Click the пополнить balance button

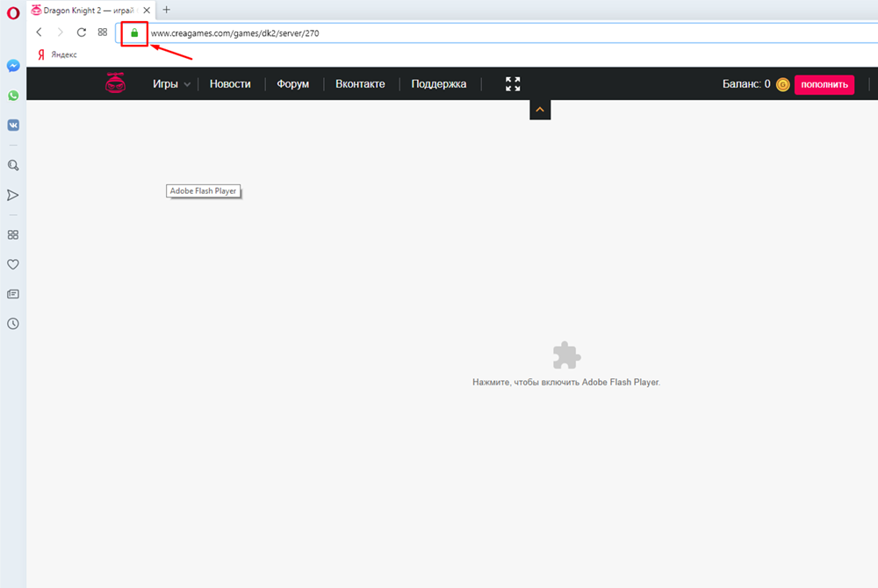pos(824,84)
